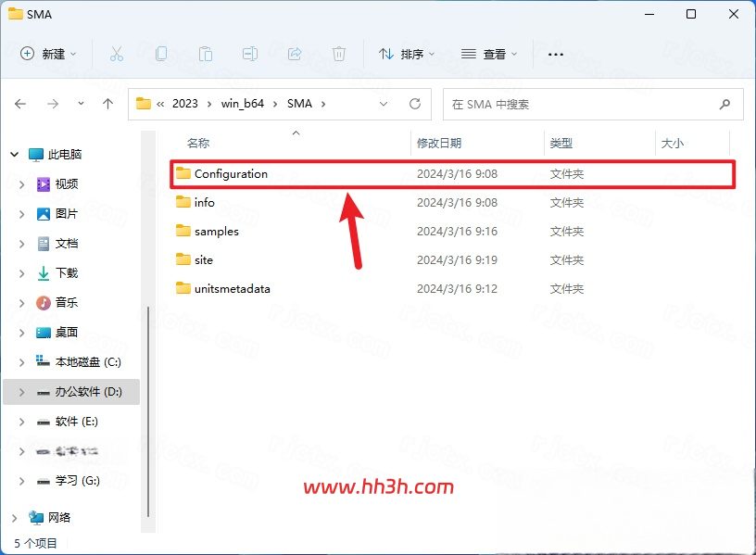The height and width of the screenshot is (555, 756).
Task: Open recent locations dropdown chevron
Action: (x=81, y=103)
